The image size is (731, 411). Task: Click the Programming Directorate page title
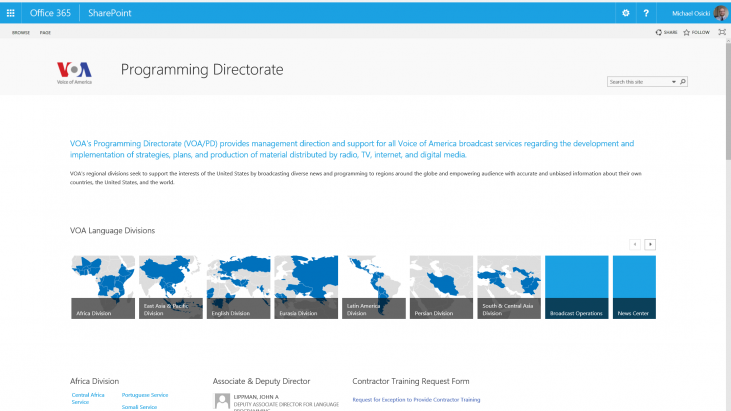[x=202, y=69]
